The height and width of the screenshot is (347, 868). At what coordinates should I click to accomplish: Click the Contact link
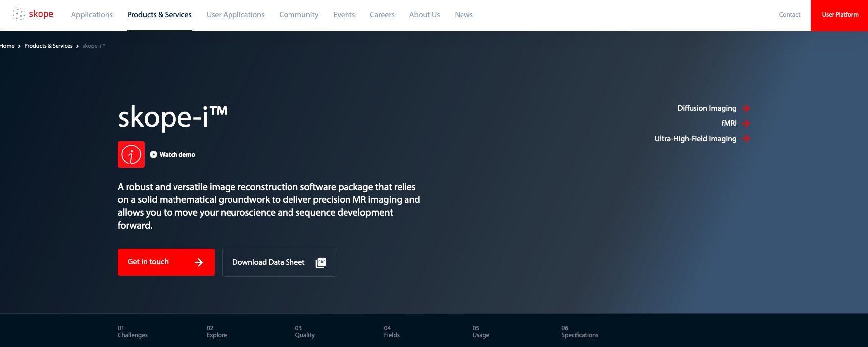pyautogui.click(x=790, y=15)
